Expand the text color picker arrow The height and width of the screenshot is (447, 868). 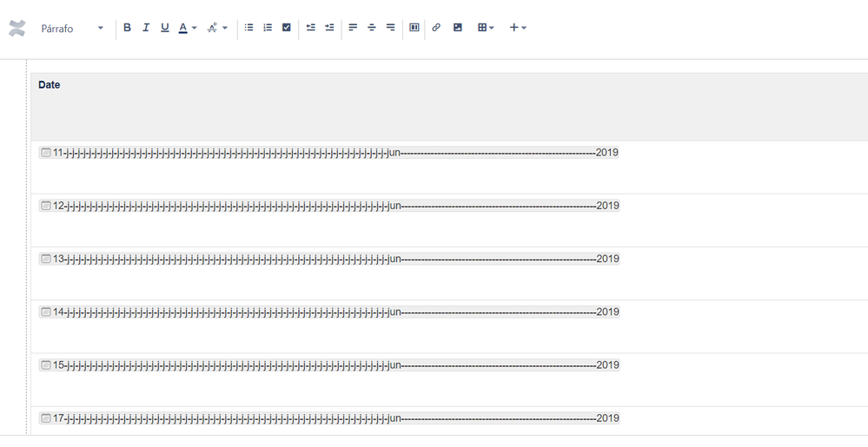coord(195,28)
